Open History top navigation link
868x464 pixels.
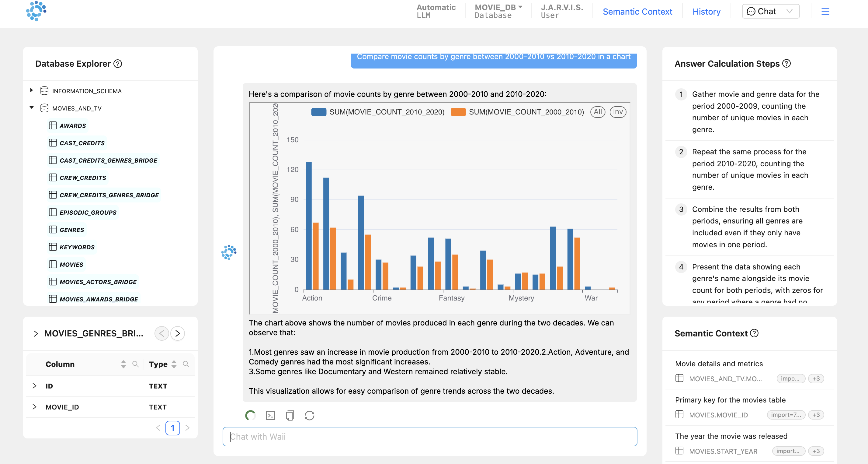tap(706, 12)
